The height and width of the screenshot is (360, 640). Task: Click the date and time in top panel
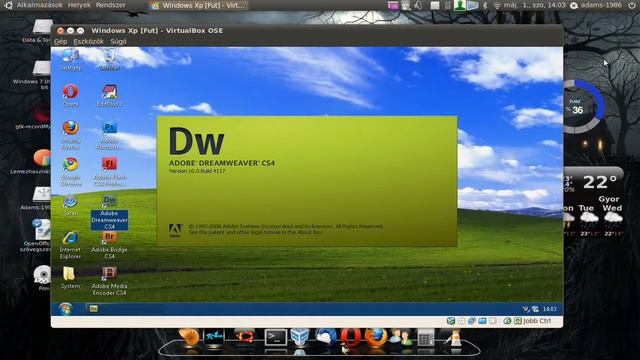click(x=535, y=5)
